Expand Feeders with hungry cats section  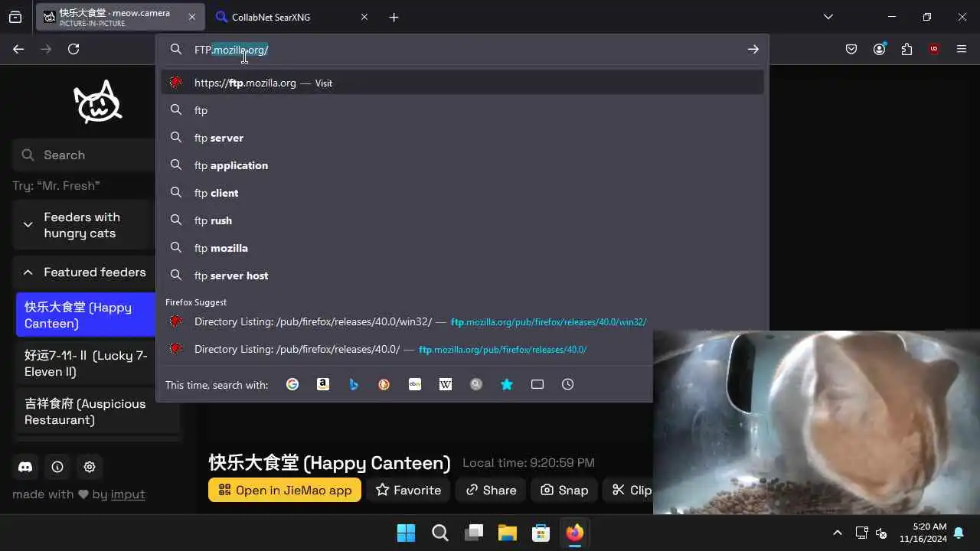click(84, 225)
